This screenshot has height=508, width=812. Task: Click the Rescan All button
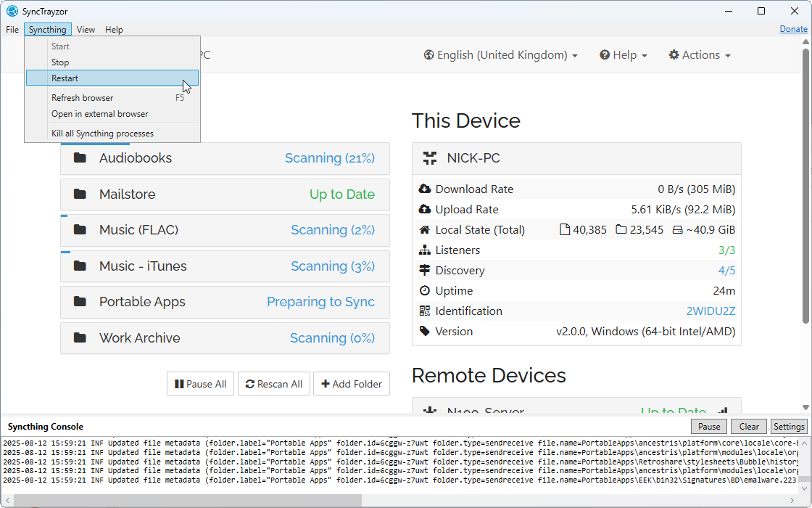coord(273,384)
